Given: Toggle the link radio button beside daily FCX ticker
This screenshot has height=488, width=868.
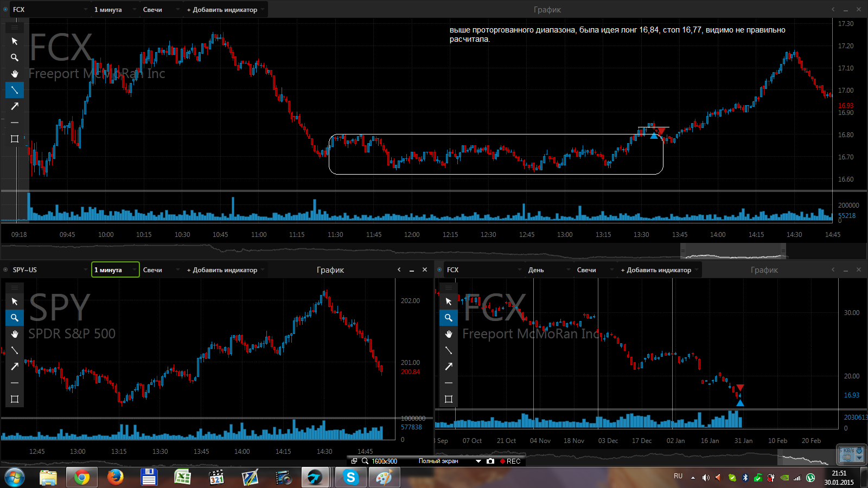Looking at the screenshot, I should [x=439, y=269].
